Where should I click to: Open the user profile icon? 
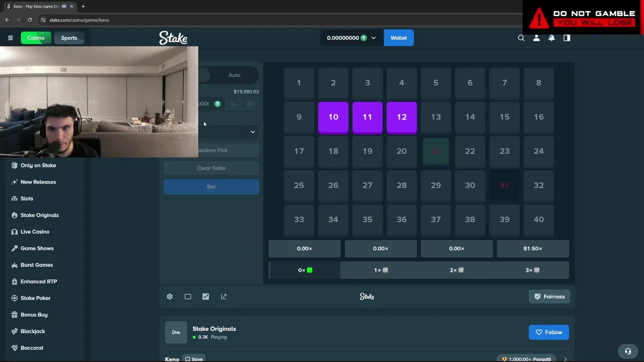536,38
